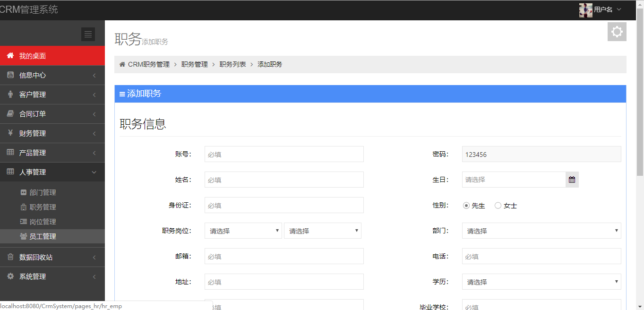Click the 产品管理 table icon
The width and height of the screenshot is (644, 310).
click(x=10, y=153)
